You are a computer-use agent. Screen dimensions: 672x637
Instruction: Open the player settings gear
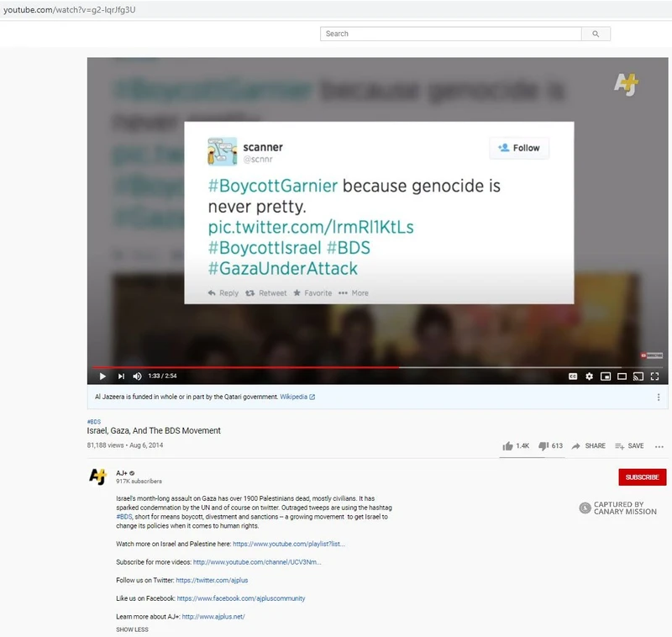tap(590, 376)
